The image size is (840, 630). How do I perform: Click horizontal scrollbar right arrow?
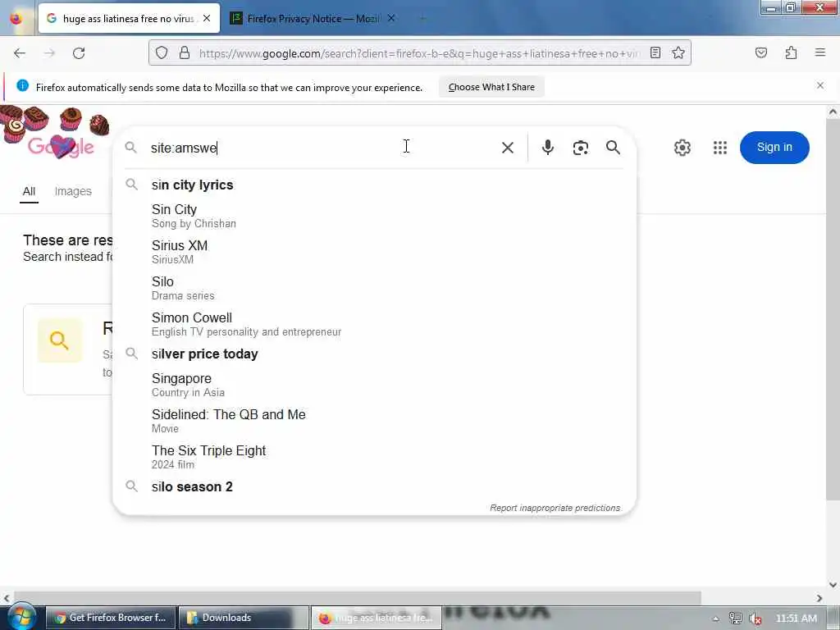pyautogui.click(x=819, y=598)
